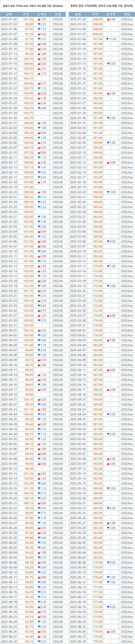The height and width of the screenshot is (644, 135).
Task: Select the ▲2.65 change in iron ore table
Action: coord(42,473)
